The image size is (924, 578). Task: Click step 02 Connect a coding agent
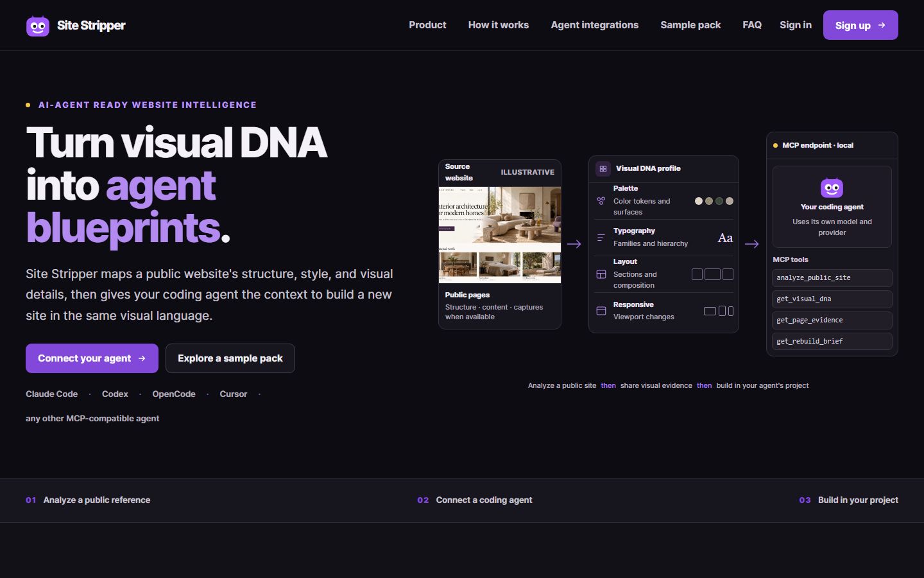[475, 500]
